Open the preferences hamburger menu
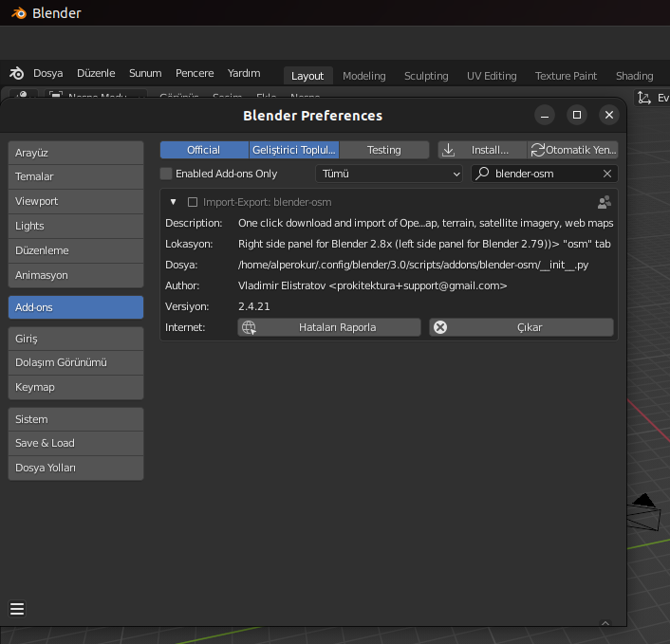 coord(17,609)
